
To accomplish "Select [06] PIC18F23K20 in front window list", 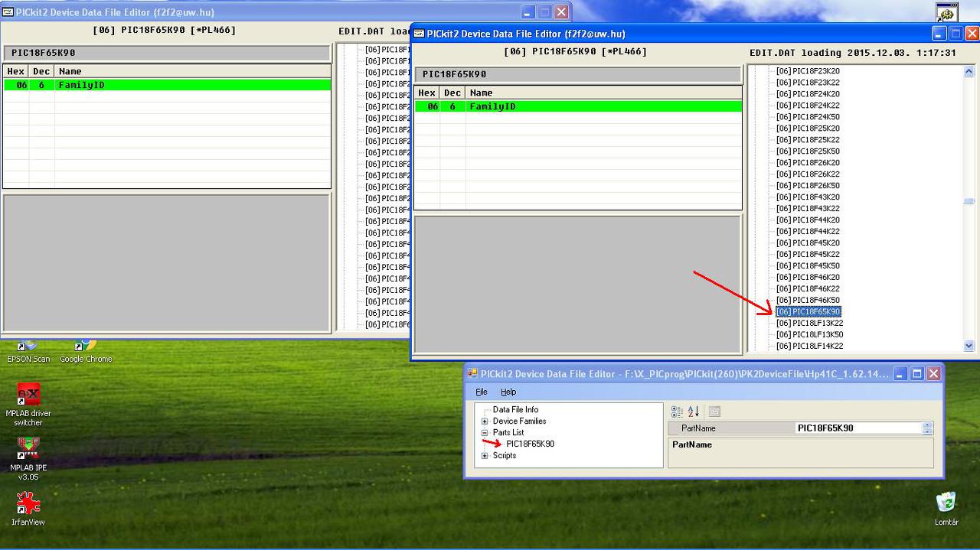I will pyautogui.click(x=808, y=71).
